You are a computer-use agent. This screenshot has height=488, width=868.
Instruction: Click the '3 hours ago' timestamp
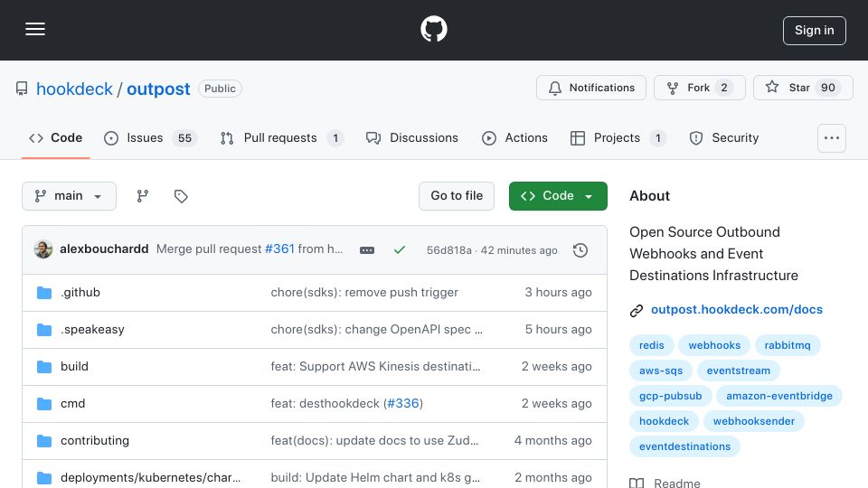point(558,292)
